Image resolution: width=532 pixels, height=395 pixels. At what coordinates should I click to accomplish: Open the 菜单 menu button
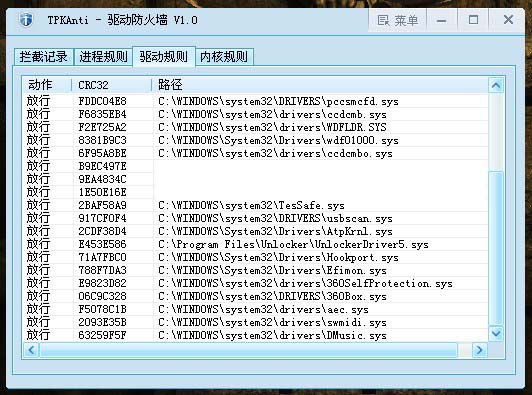(x=397, y=20)
